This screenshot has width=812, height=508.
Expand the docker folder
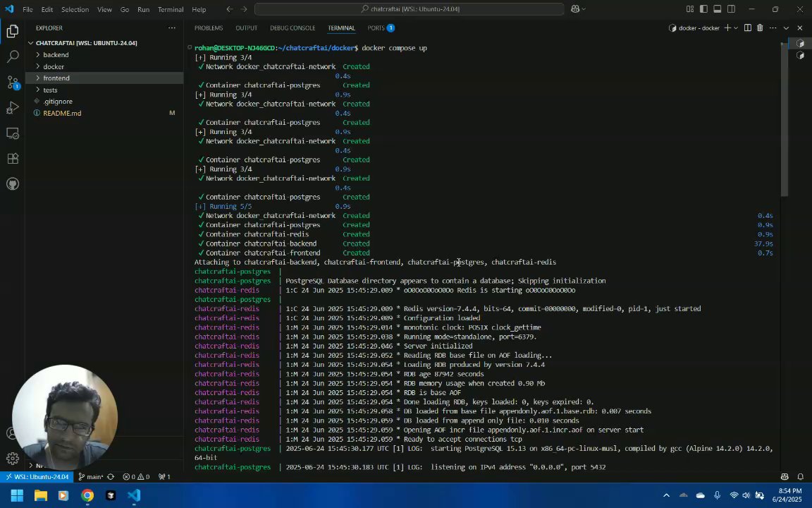click(x=104, y=66)
